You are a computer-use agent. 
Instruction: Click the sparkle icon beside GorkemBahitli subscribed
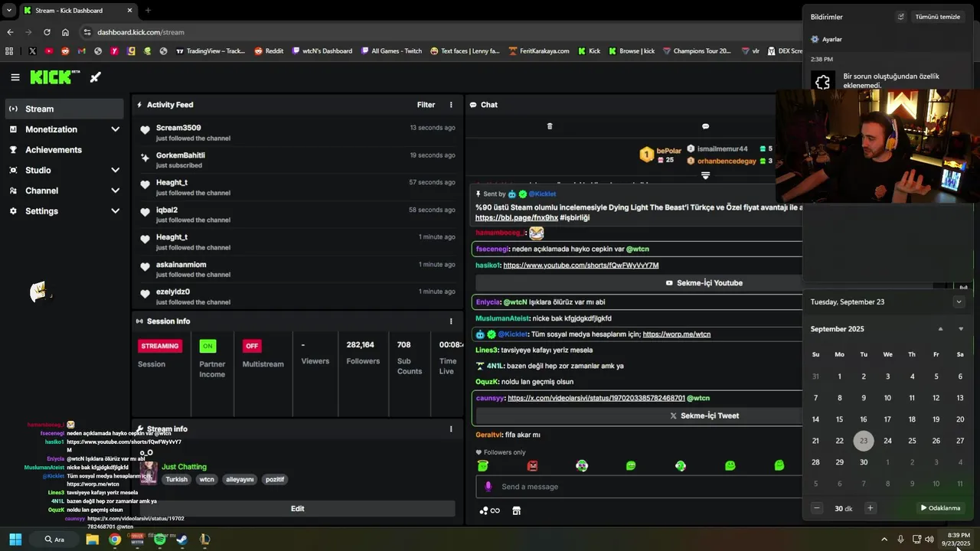[x=145, y=158]
